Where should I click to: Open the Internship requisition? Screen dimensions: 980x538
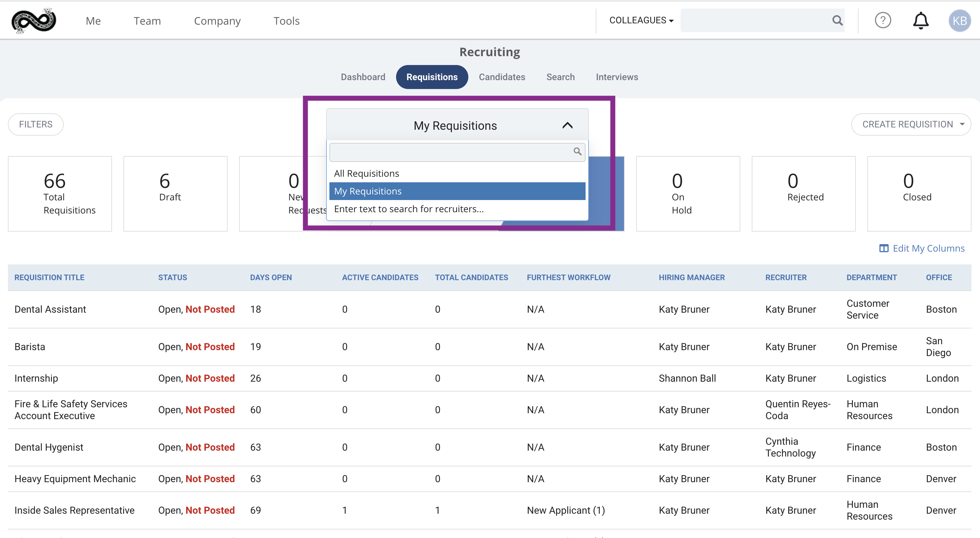[x=36, y=379]
